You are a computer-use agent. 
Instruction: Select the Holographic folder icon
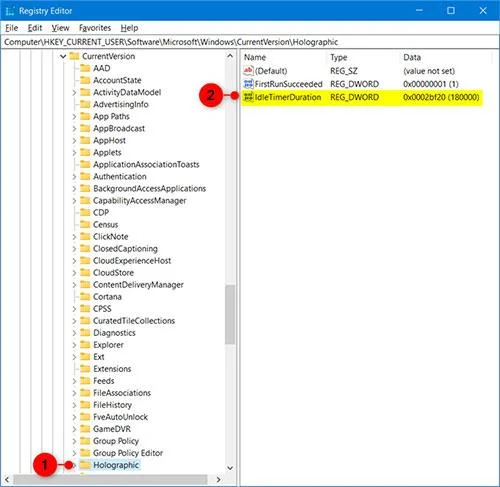coord(85,465)
